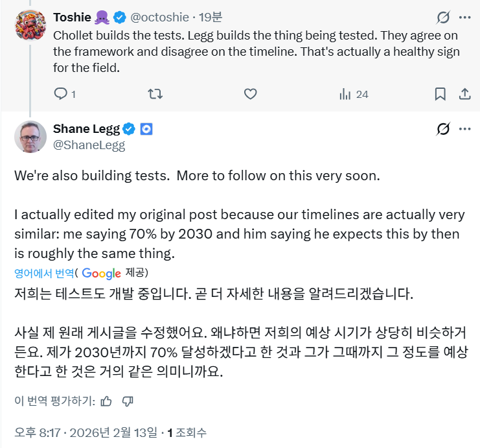The height and width of the screenshot is (448, 480).
Task: Click the @ShaneLegg handle
Action: pyautogui.click(x=89, y=145)
